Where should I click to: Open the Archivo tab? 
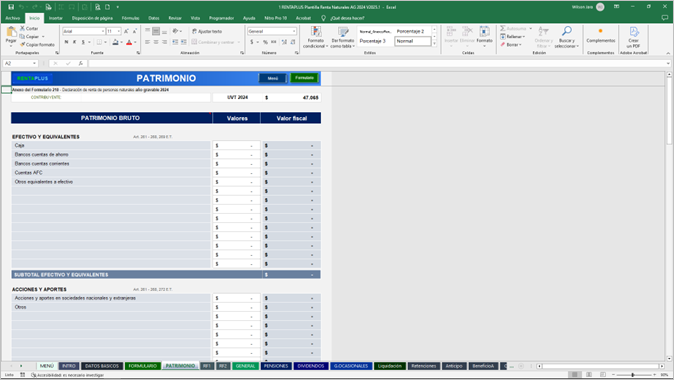tap(13, 18)
